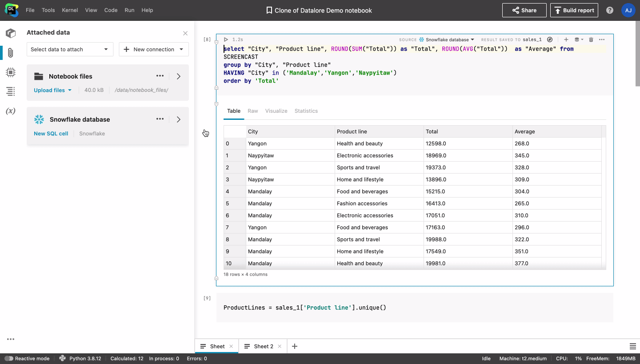Open the Environment chip icon in sidebar
The height and width of the screenshot is (364, 640).
[x=11, y=72]
